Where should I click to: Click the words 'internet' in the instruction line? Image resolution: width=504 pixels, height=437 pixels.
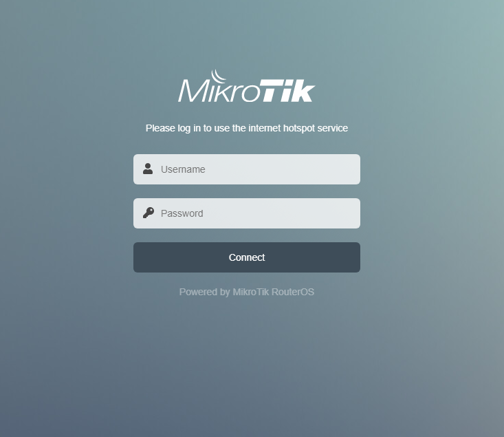coord(265,128)
